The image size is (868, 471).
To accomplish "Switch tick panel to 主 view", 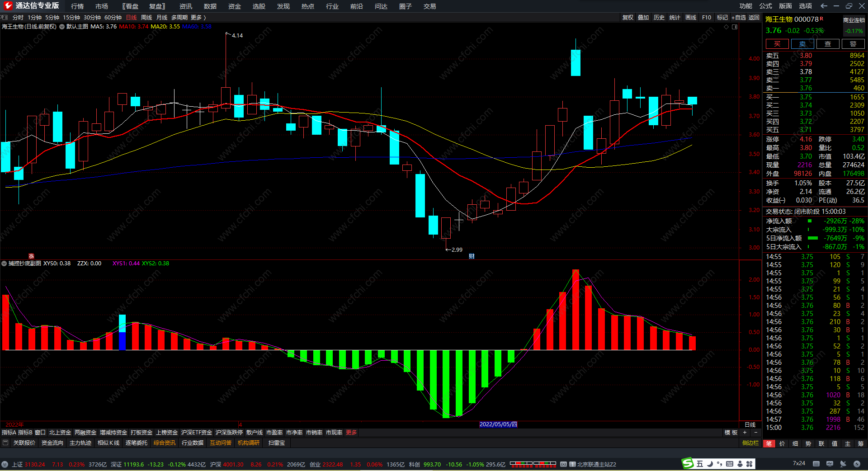I will click(x=848, y=443).
